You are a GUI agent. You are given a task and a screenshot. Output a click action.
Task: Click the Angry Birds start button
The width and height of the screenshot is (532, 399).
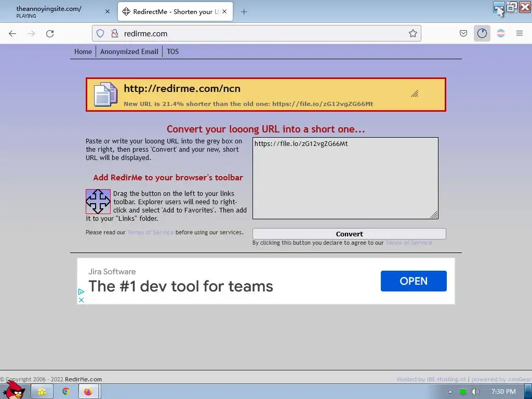coord(13,390)
